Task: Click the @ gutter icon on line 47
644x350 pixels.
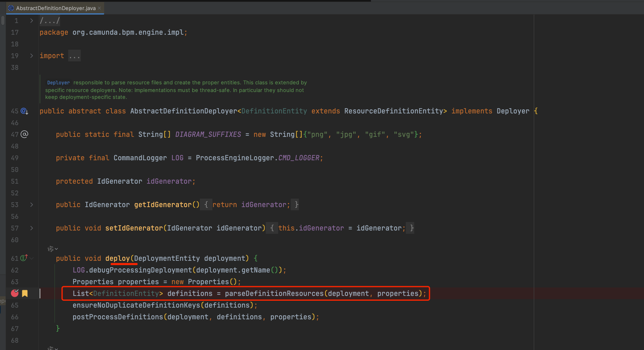Action: click(x=24, y=134)
